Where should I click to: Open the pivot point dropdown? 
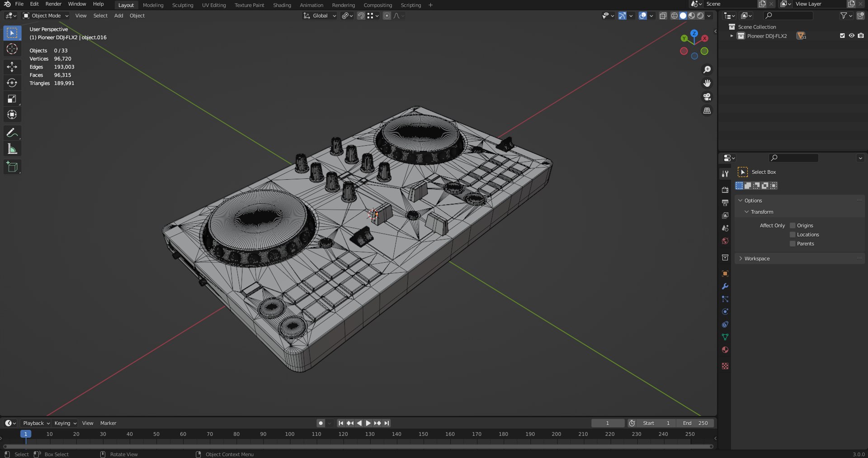pos(347,16)
